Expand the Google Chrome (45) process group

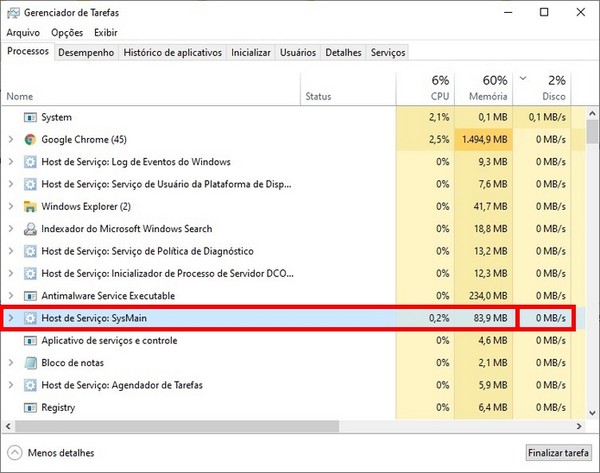(11, 140)
